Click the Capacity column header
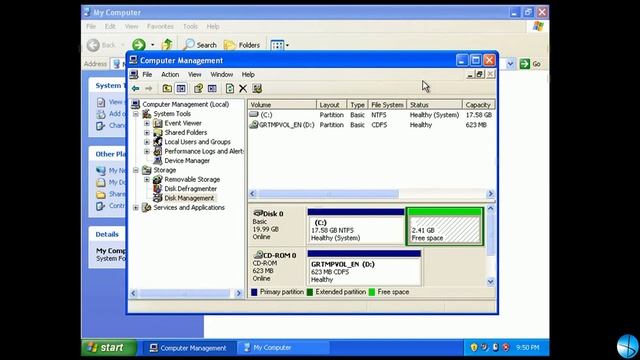The width and height of the screenshot is (640, 360). tap(479, 104)
